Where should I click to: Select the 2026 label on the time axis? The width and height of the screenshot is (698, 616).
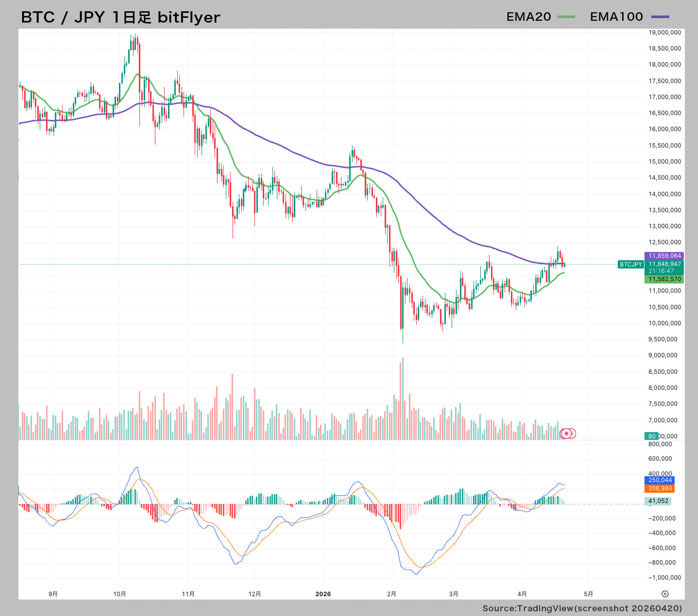coord(324,593)
